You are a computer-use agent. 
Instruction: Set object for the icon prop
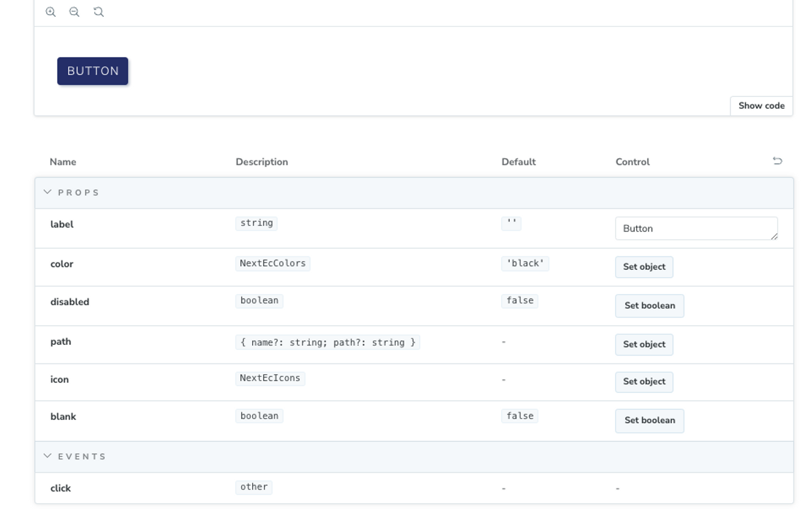(x=644, y=382)
